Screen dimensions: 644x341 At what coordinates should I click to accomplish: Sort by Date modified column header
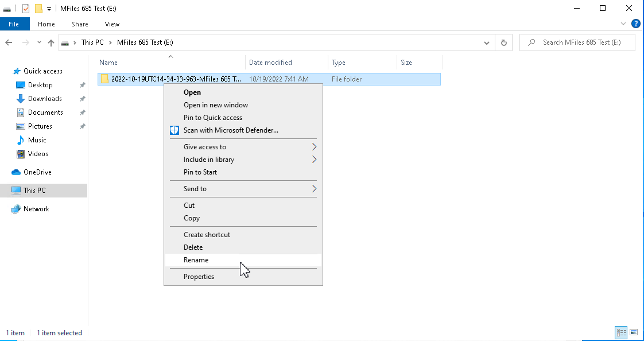click(x=270, y=63)
